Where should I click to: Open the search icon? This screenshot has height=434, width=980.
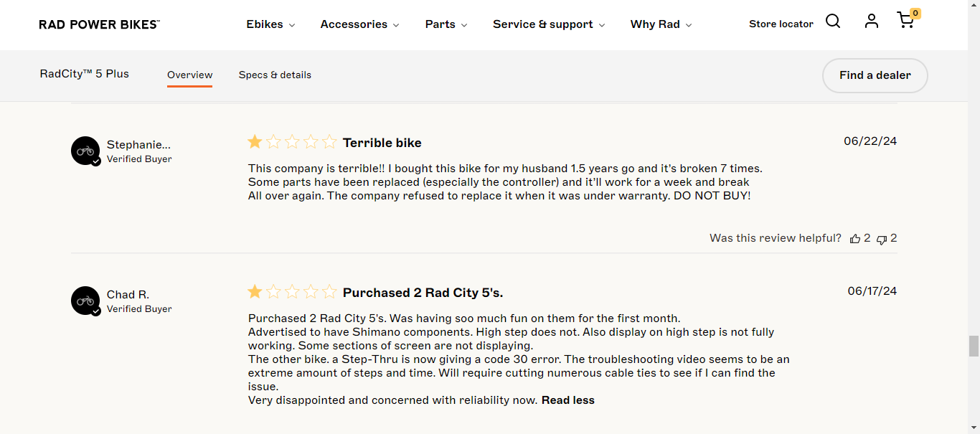(833, 22)
